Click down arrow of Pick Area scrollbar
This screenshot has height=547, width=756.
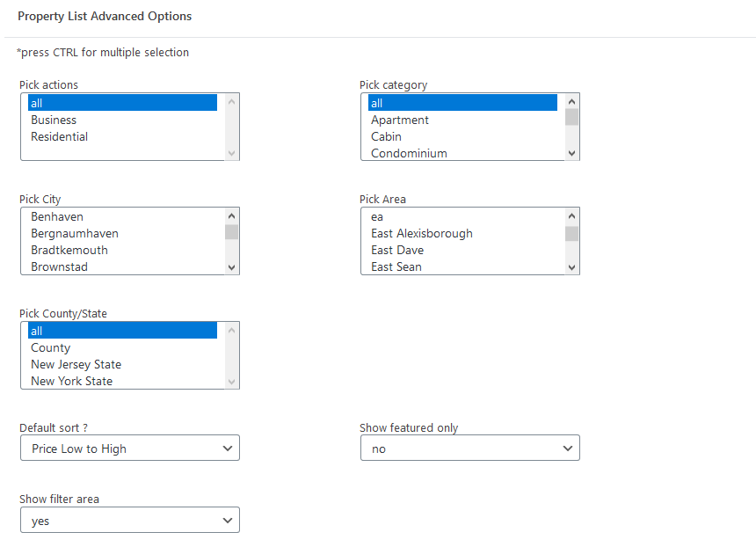click(x=571, y=267)
